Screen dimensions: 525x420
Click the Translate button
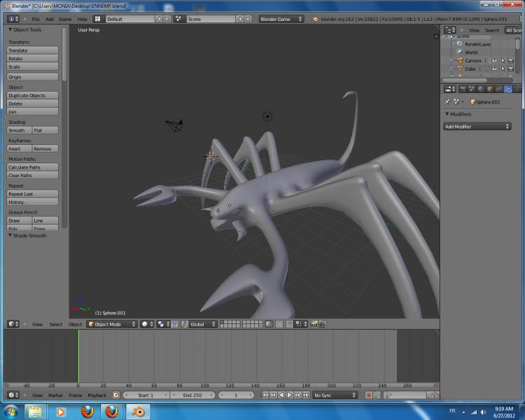(32, 50)
